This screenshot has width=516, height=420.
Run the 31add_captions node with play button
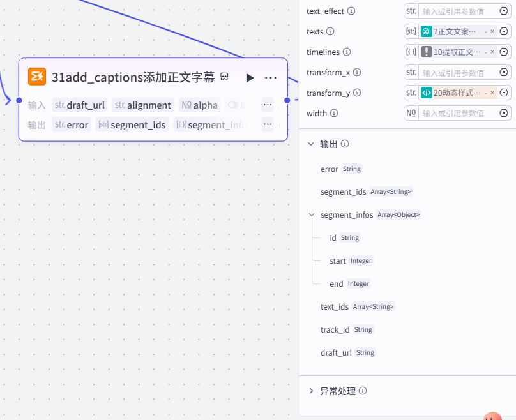tap(250, 78)
